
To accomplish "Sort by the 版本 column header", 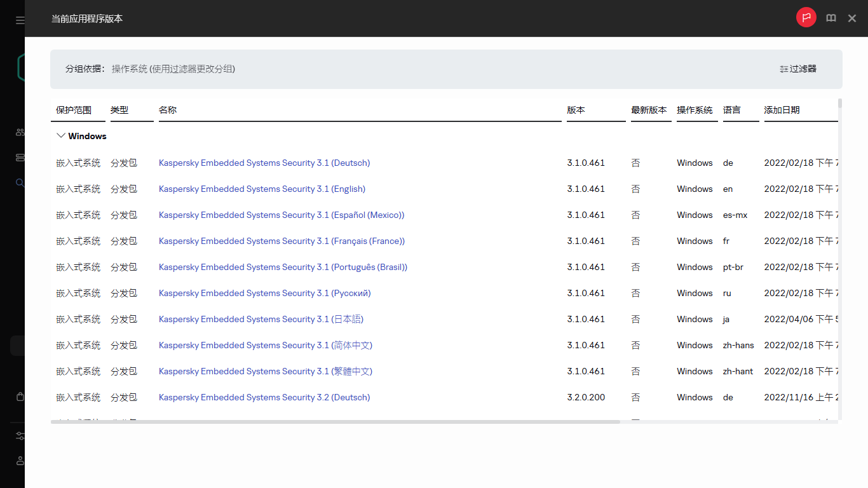I will tap(576, 110).
